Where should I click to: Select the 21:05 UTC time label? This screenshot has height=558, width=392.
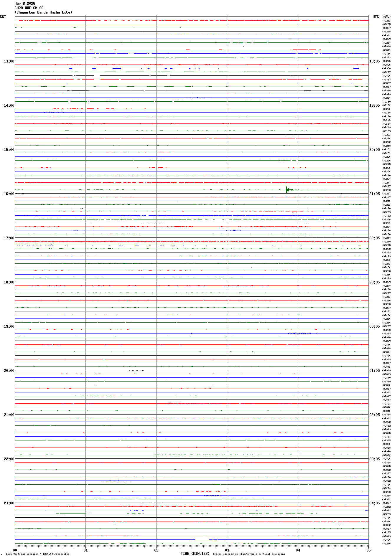coord(374,194)
